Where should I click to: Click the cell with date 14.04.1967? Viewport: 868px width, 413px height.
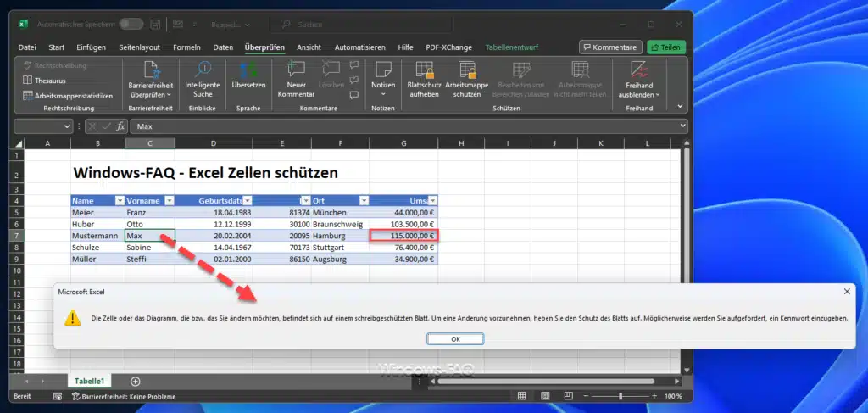click(214, 248)
